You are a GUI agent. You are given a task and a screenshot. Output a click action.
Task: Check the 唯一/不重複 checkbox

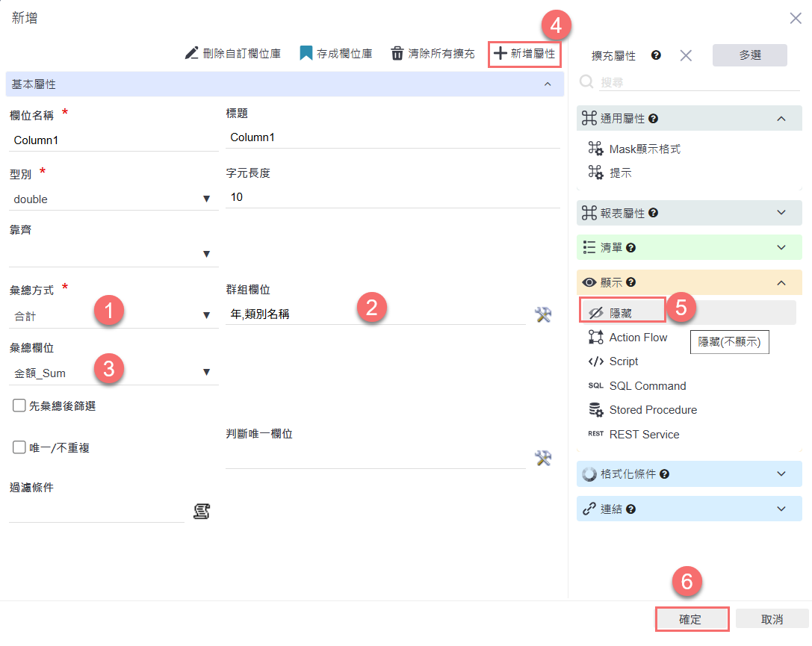19,448
